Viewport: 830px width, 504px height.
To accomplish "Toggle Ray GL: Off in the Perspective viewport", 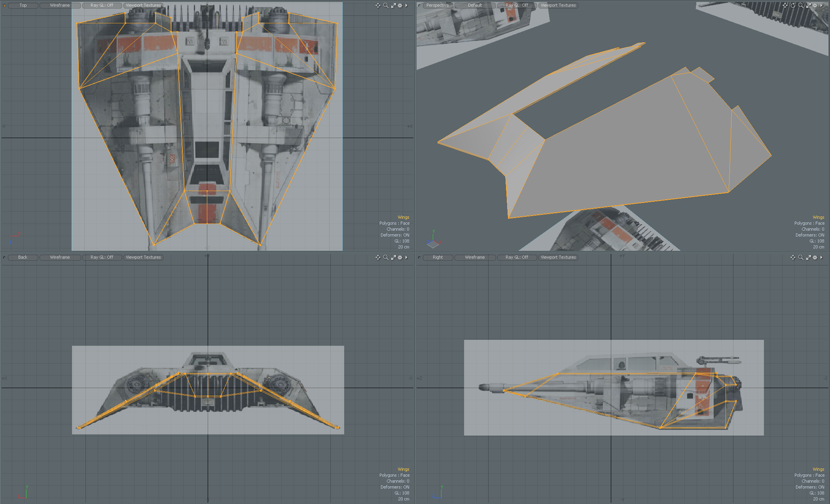I will pos(517,5).
